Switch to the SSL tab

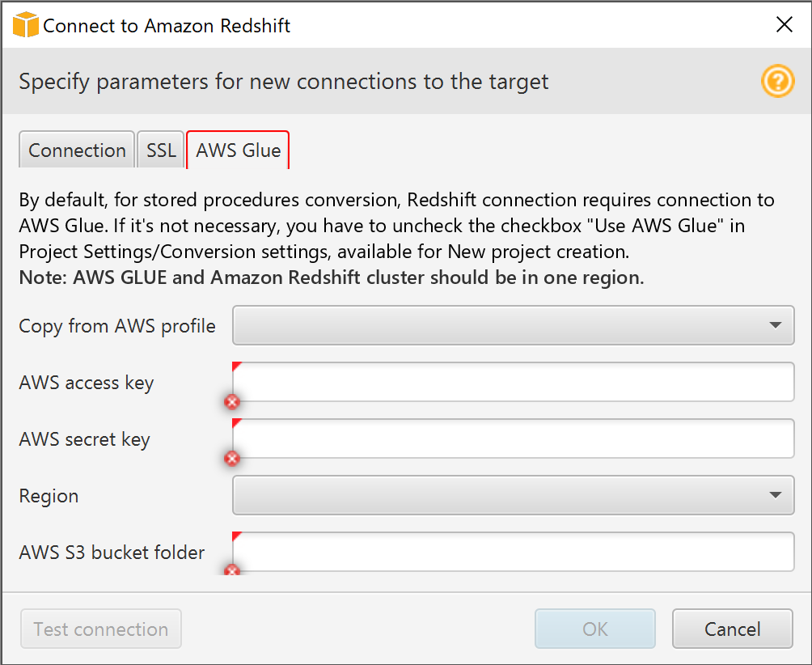click(x=161, y=150)
